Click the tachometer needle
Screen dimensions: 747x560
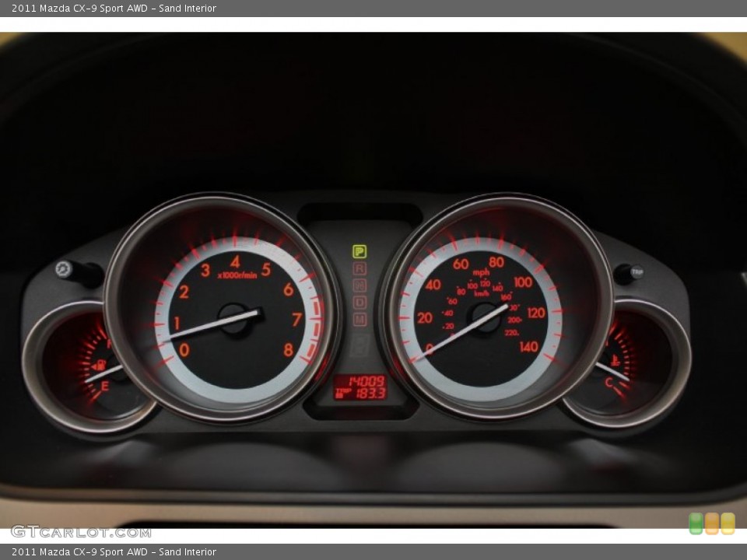(210, 326)
